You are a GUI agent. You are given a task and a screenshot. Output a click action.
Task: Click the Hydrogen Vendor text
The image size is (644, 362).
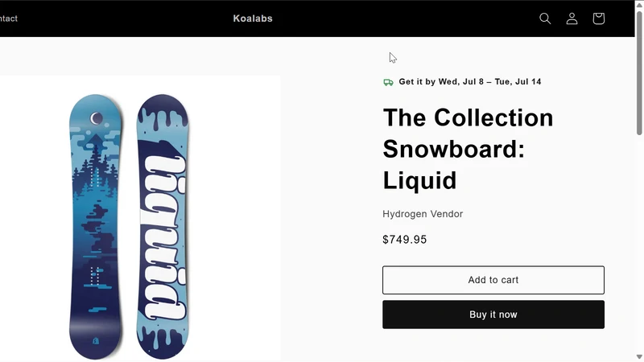(423, 214)
